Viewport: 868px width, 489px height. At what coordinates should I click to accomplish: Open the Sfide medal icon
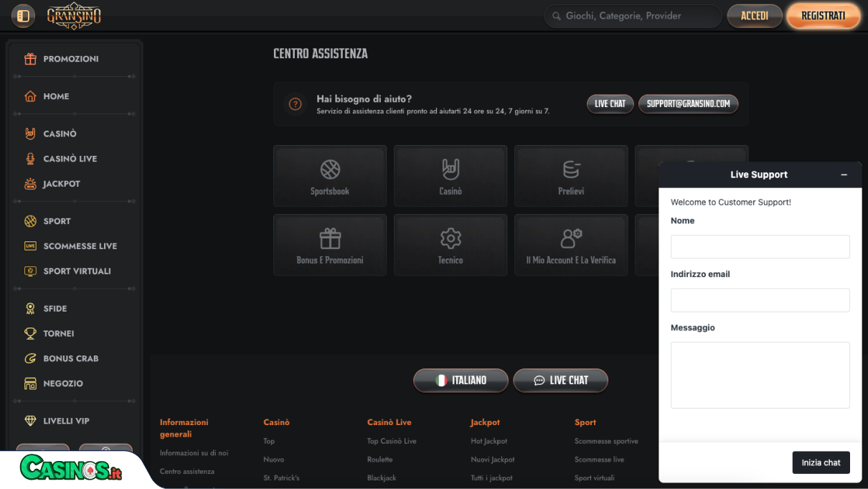30,309
